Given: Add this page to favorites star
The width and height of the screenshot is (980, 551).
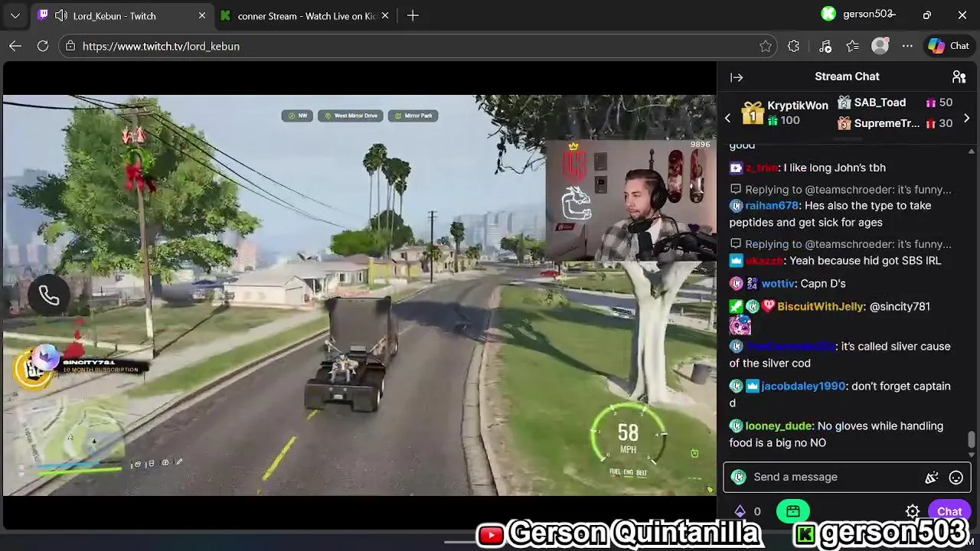Looking at the screenshot, I should (x=765, y=46).
